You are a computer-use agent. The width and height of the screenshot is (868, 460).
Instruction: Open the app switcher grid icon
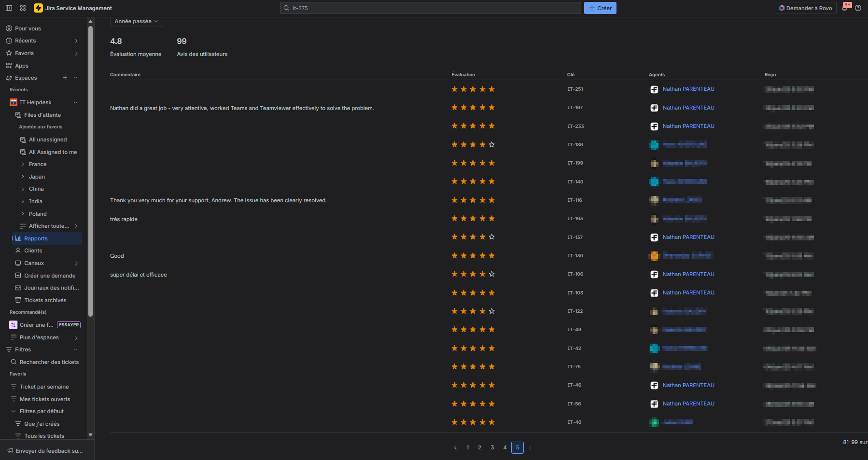[x=23, y=8]
